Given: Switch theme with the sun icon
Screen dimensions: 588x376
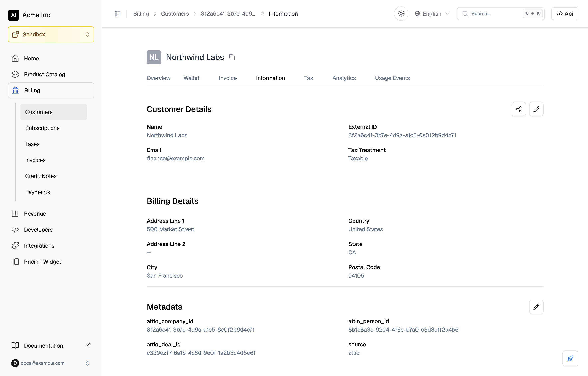Looking at the screenshot, I should click(x=401, y=14).
